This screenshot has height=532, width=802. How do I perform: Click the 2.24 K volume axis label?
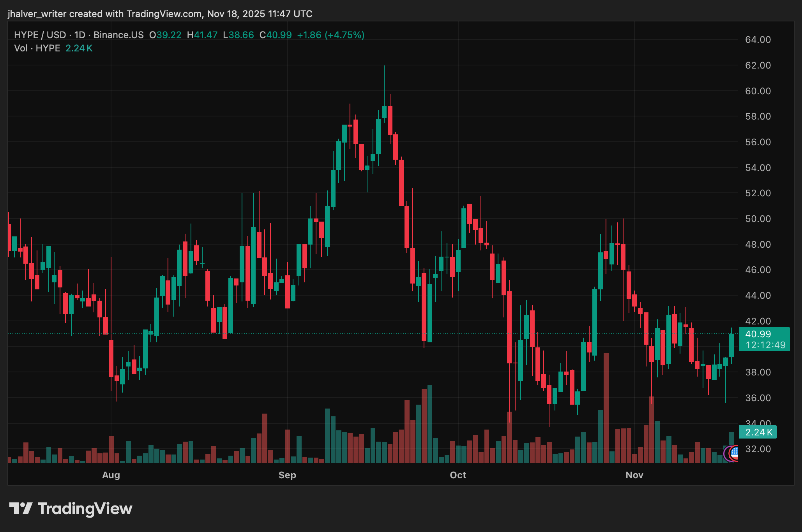click(759, 432)
